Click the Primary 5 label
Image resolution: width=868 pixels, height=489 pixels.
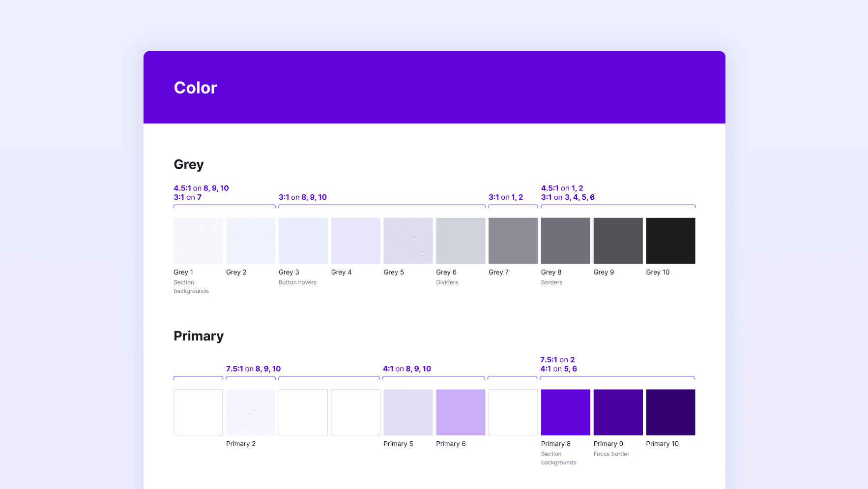tap(398, 444)
